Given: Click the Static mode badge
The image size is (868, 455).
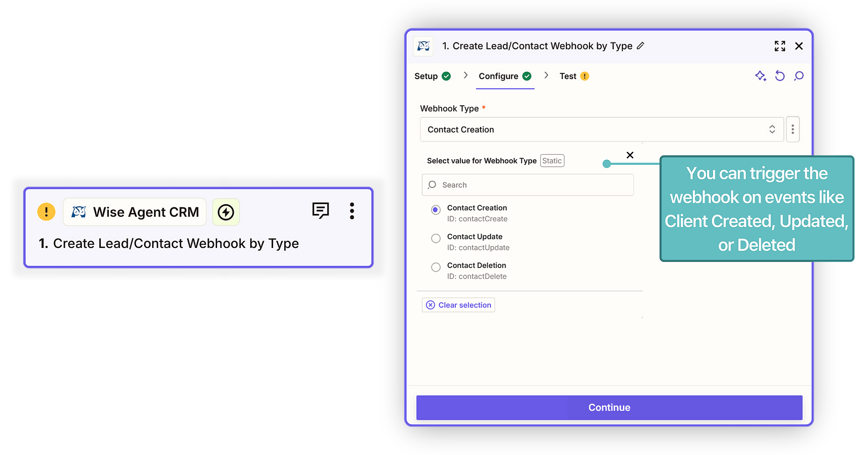Looking at the screenshot, I should click(552, 161).
